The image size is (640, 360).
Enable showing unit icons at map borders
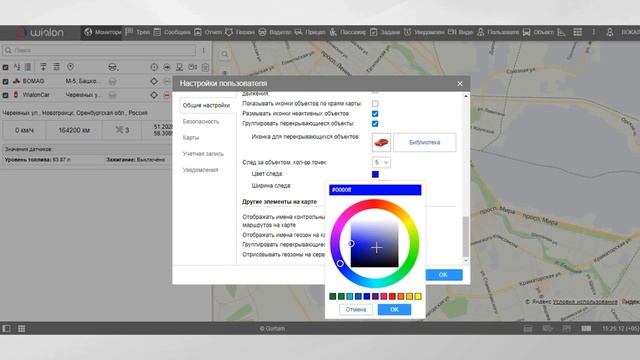375,104
